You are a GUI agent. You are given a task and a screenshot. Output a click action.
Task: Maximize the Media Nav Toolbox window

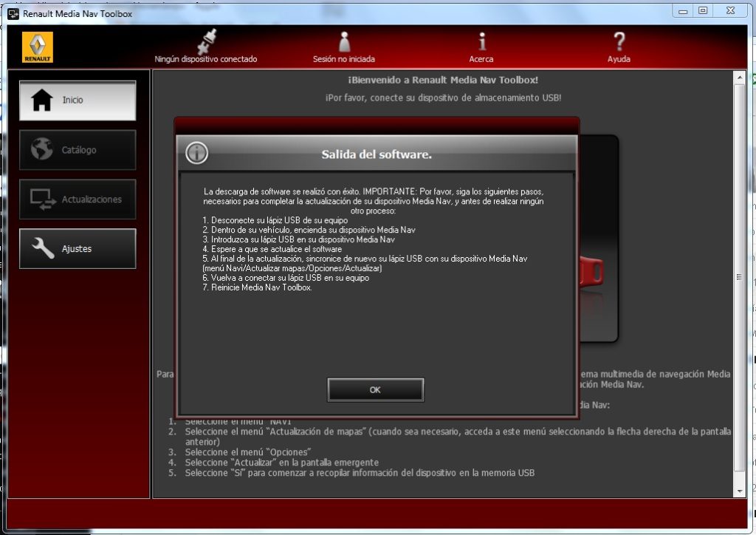tap(703, 10)
